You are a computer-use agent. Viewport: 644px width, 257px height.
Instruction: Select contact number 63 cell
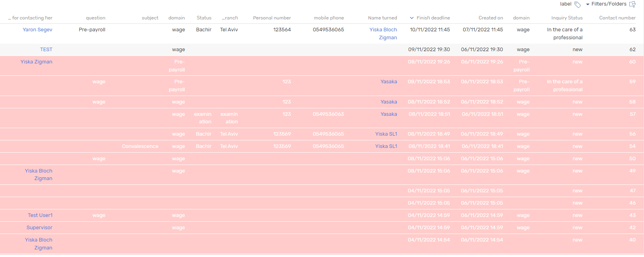(x=632, y=30)
